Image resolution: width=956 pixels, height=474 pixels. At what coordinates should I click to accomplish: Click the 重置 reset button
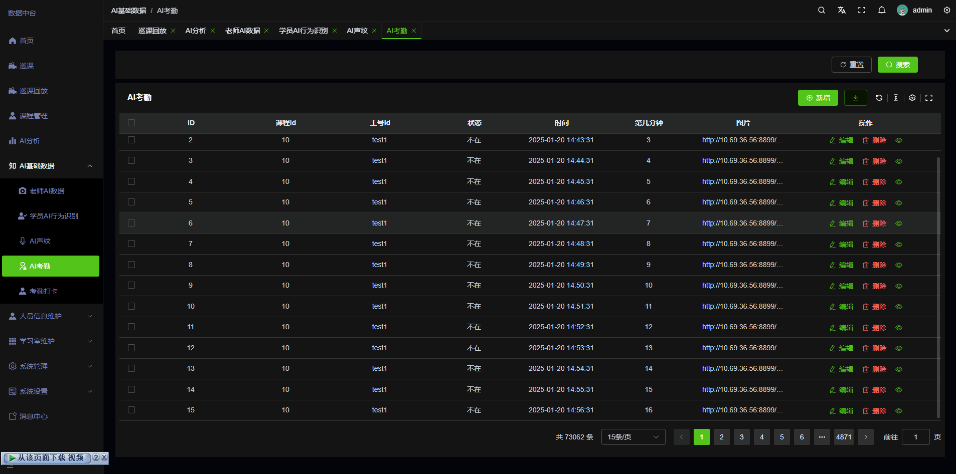[851, 64]
